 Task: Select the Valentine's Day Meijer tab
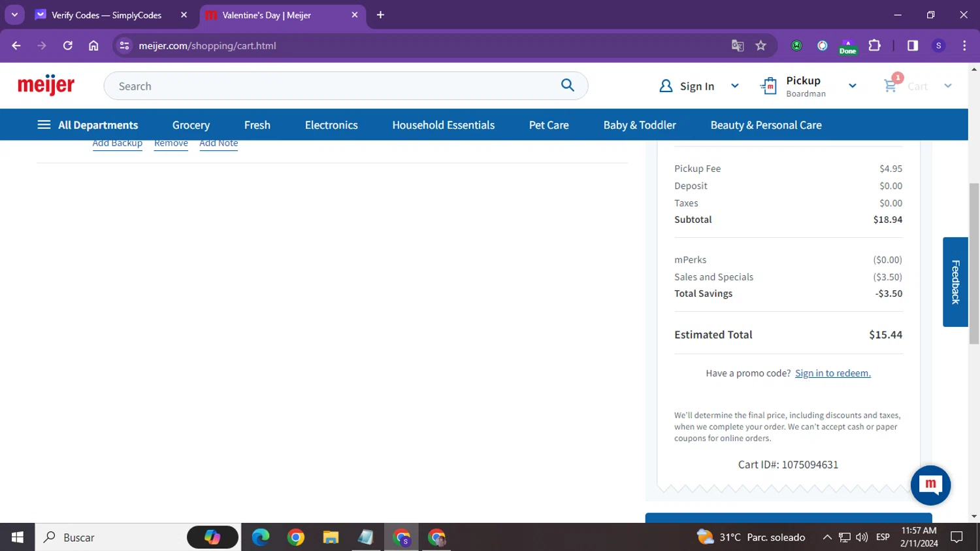pos(282,15)
